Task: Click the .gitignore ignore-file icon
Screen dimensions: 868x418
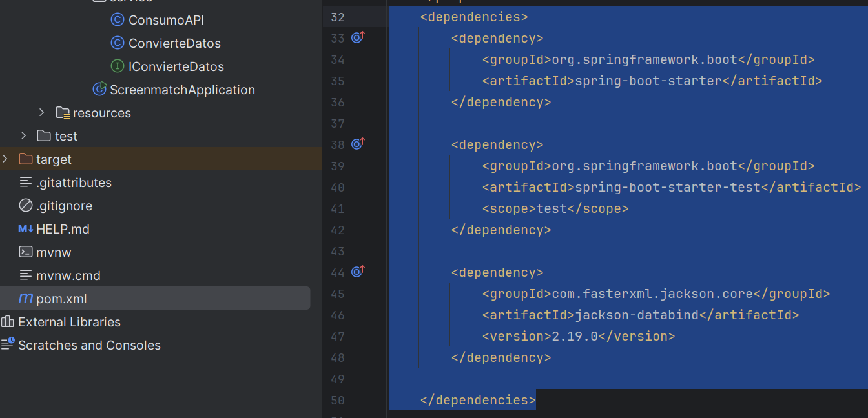Action: [26, 206]
